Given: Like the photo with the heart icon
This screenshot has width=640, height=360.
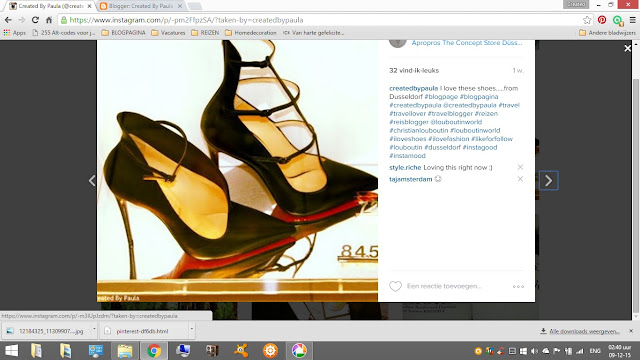Looking at the screenshot, I should pyautogui.click(x=395, y=286).
